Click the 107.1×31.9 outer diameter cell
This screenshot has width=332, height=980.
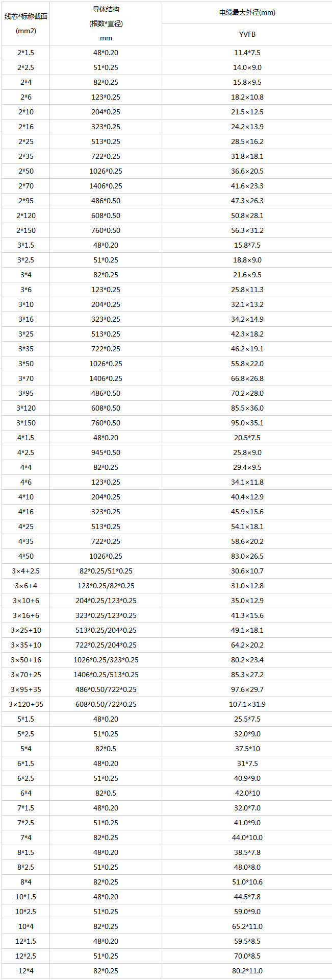(x=247, y=704)
